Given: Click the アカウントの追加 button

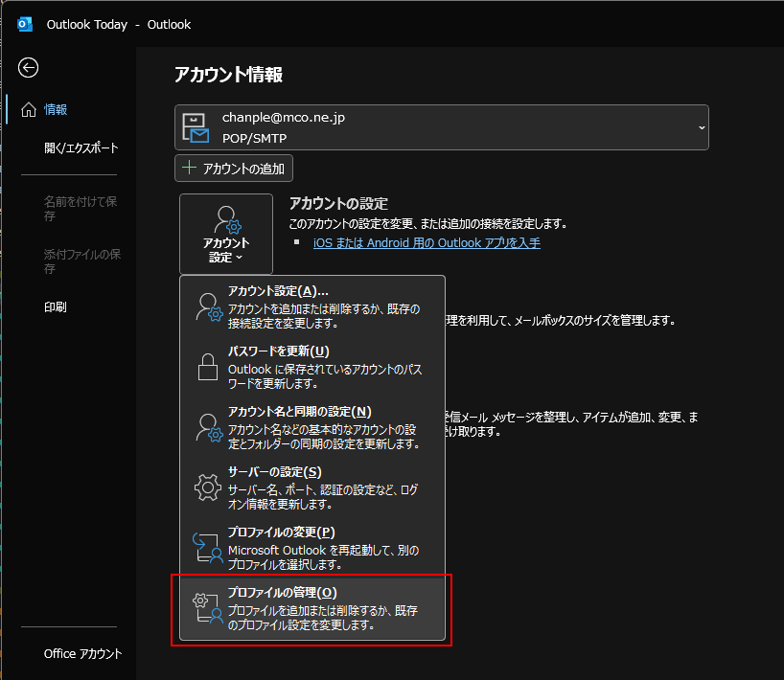Looking at the screenshot, I should click(x=234, y=169).
